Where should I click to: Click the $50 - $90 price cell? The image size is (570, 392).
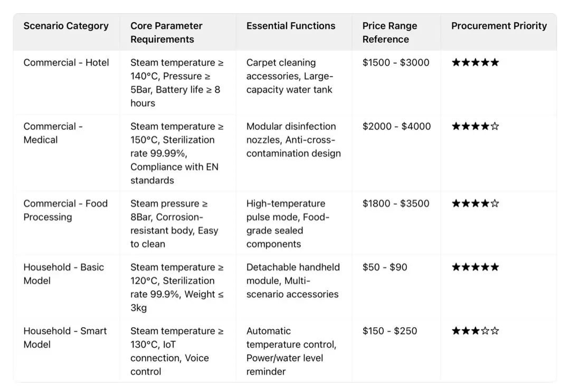coord(385,267)
